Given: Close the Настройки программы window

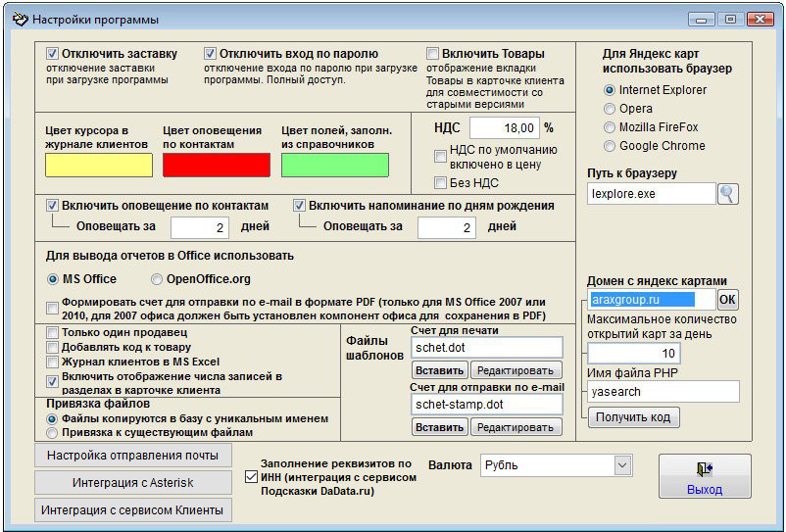Looking at the screenshot, I should tap(760, 20).
